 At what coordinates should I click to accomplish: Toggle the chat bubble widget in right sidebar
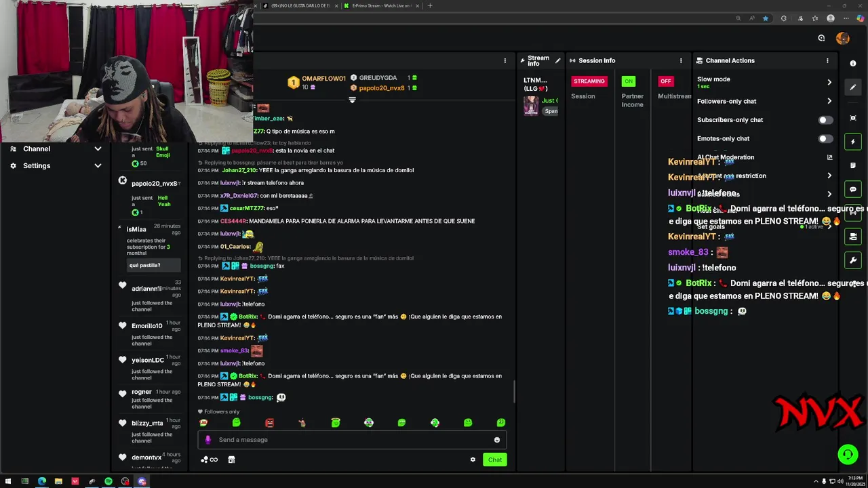pyautogui.click(x=853, y=189)
